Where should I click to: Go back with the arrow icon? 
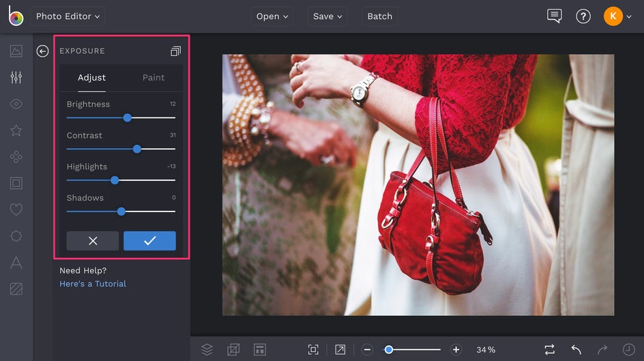[42, 51]
